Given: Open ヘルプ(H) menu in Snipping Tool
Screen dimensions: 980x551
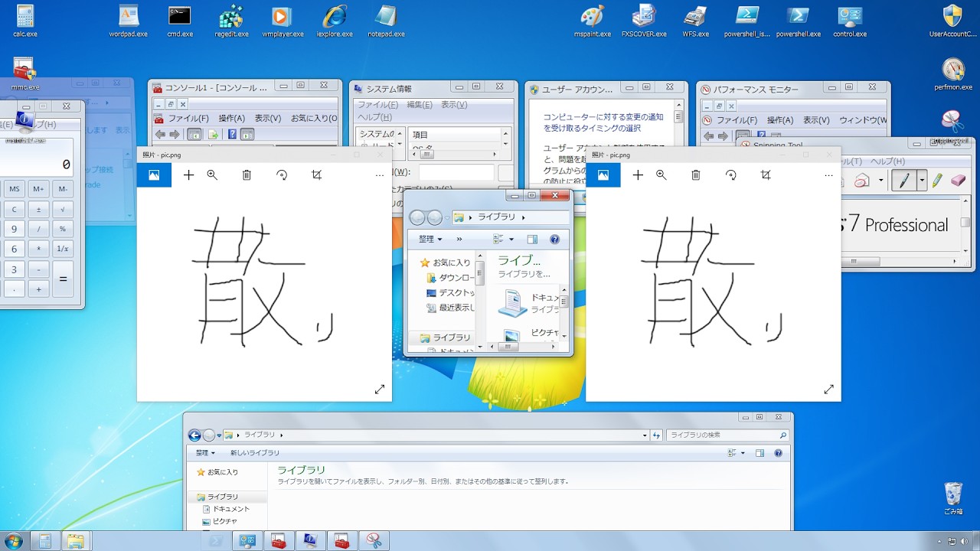Looking at the screenshot, I should coord(886,161).
